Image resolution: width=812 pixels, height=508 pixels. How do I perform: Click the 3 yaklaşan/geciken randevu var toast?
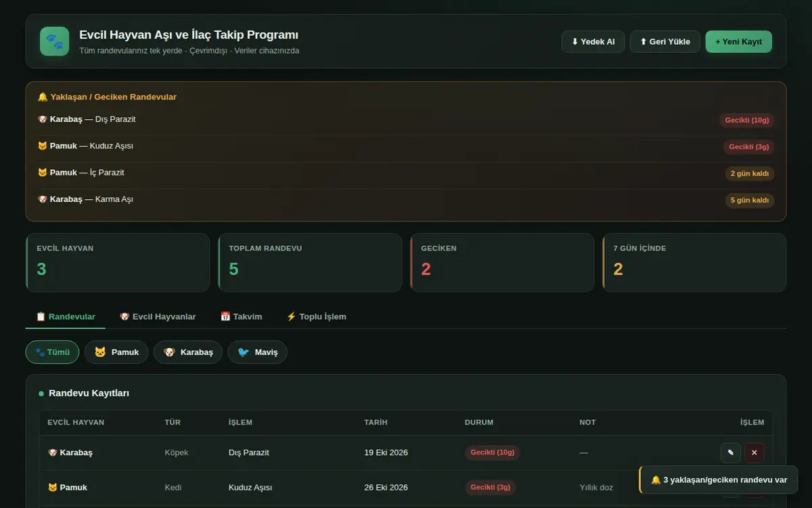[719, 480]
